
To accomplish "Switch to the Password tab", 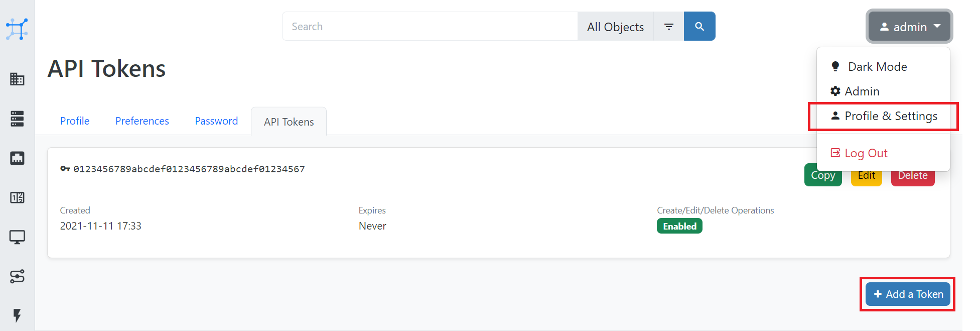I will point(216,121).
